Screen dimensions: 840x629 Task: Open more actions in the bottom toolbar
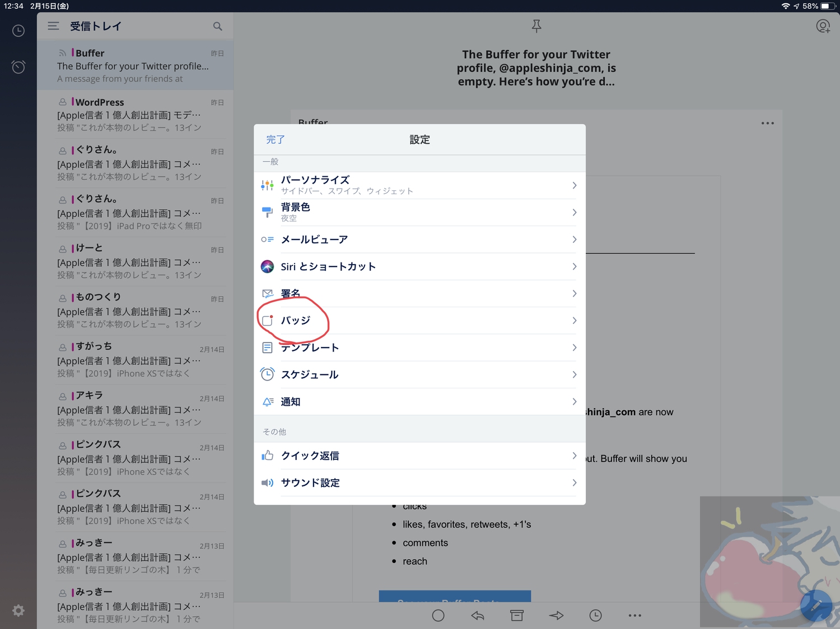pyautogui.click(x=634, y=616)
